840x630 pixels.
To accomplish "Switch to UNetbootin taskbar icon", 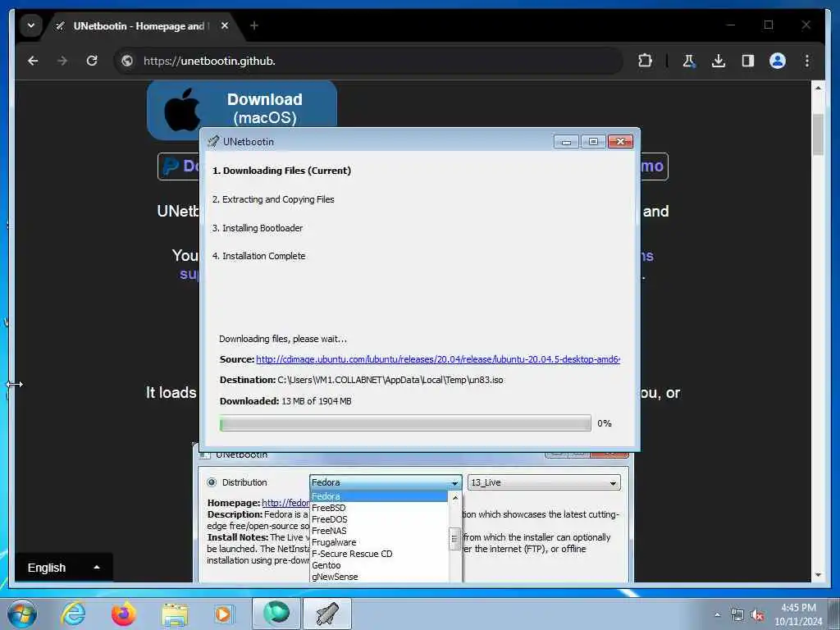I will click(x=327, y=614).
